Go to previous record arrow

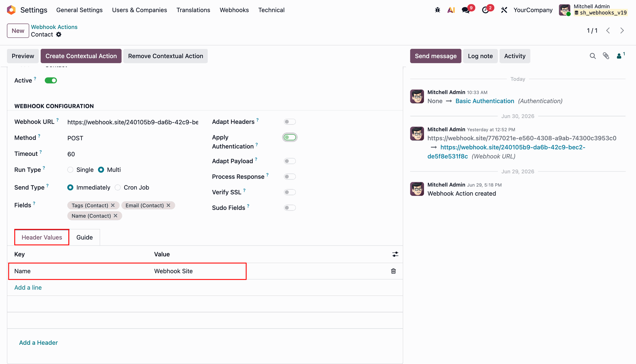point(608,30)
